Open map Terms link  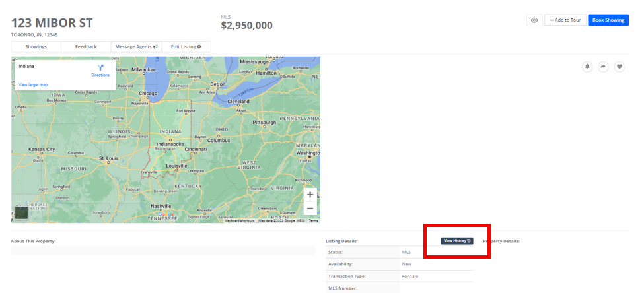click(313, 221)
